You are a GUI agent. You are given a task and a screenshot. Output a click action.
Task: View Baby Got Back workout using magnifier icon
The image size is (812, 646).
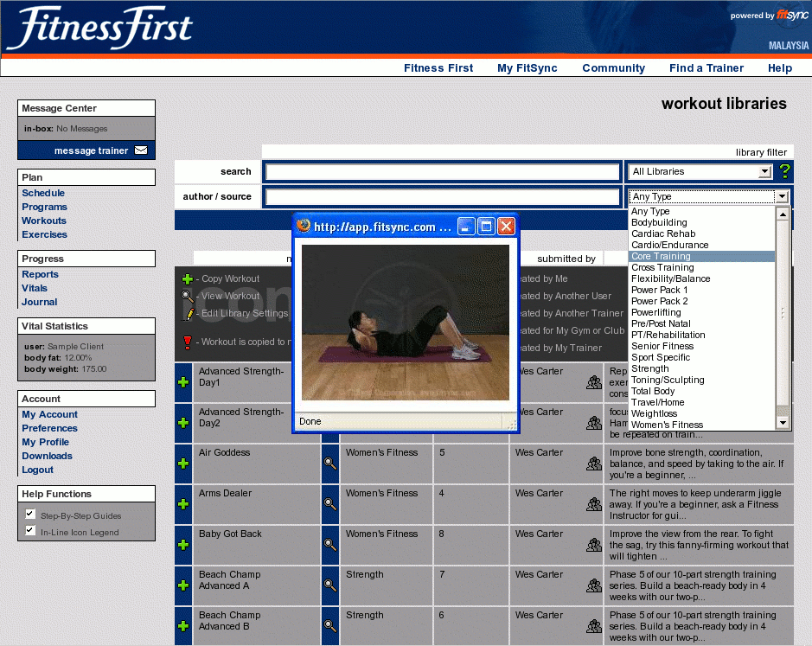329,545
